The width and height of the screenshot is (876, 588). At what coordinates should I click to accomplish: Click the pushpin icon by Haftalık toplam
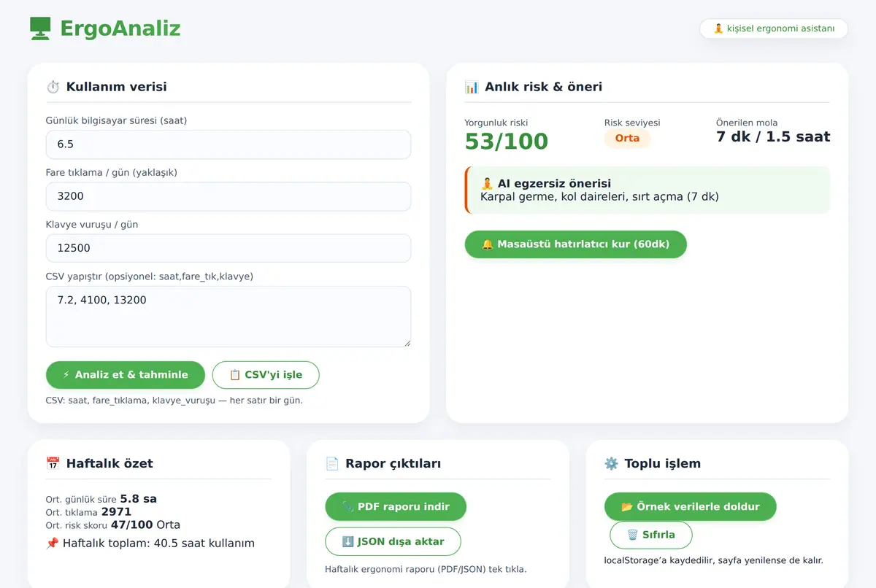53,543
